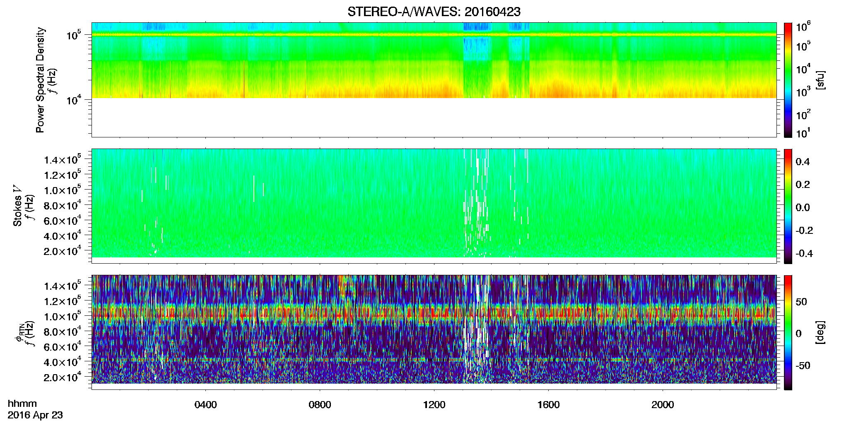The width and height of the screenshot is (868, 447).
Task: Click the hhmm axis caption
Action: [22, 404]
